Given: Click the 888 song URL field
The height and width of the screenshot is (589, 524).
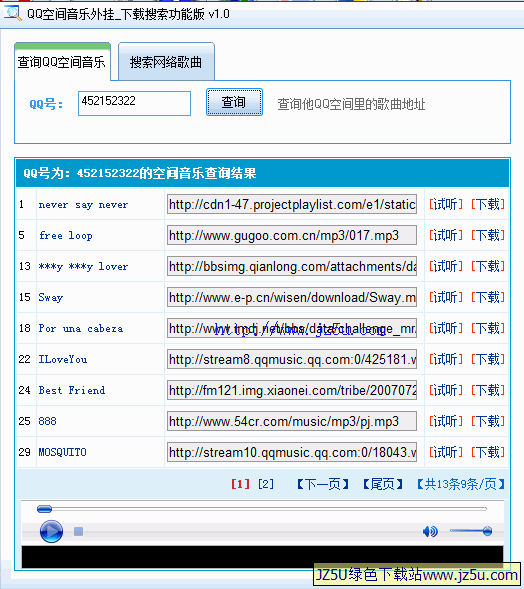Looking at the screenshot, I should click(x=292, y=421).
